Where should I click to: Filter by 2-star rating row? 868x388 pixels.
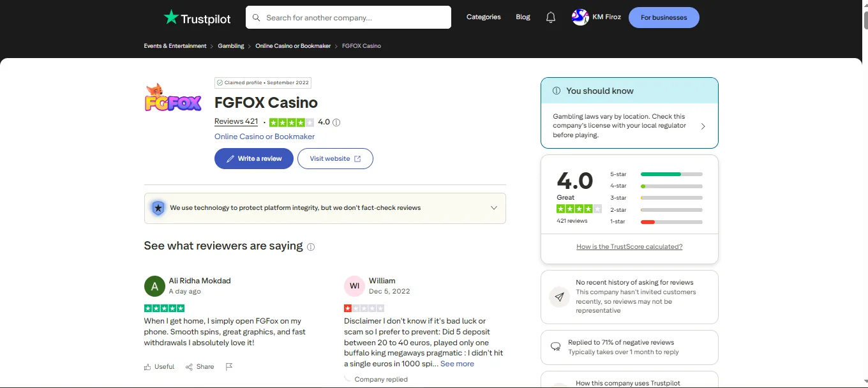click(656, 210)
